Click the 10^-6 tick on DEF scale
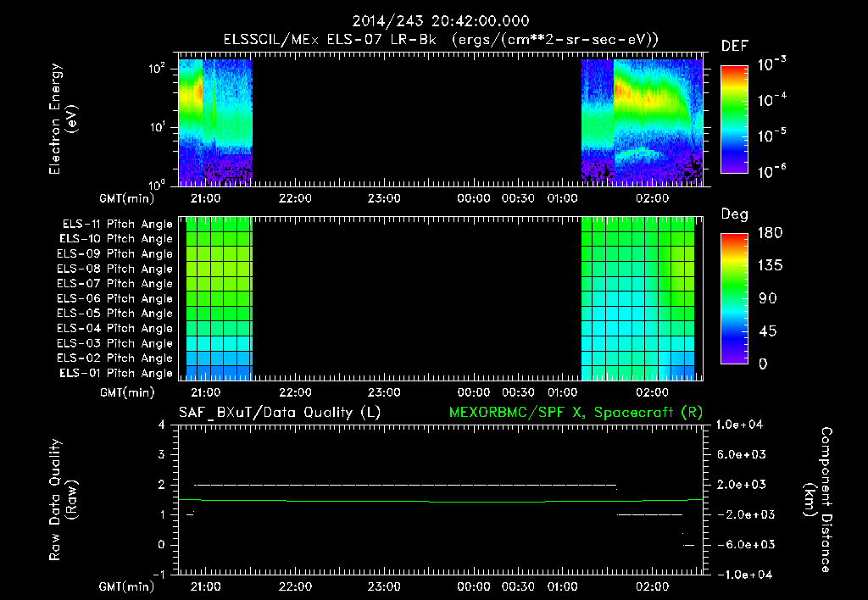 [771, 171]
